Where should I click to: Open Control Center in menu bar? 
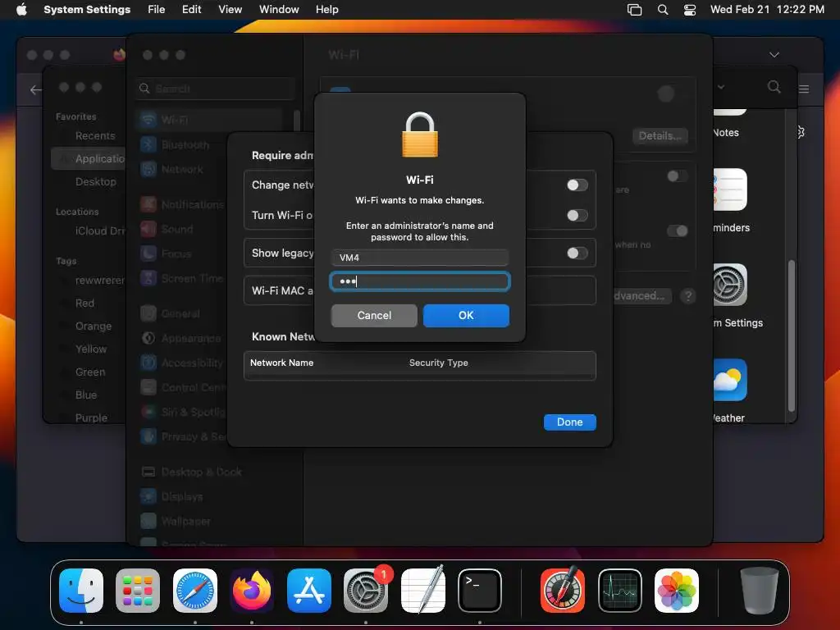(x=690, y=10)
